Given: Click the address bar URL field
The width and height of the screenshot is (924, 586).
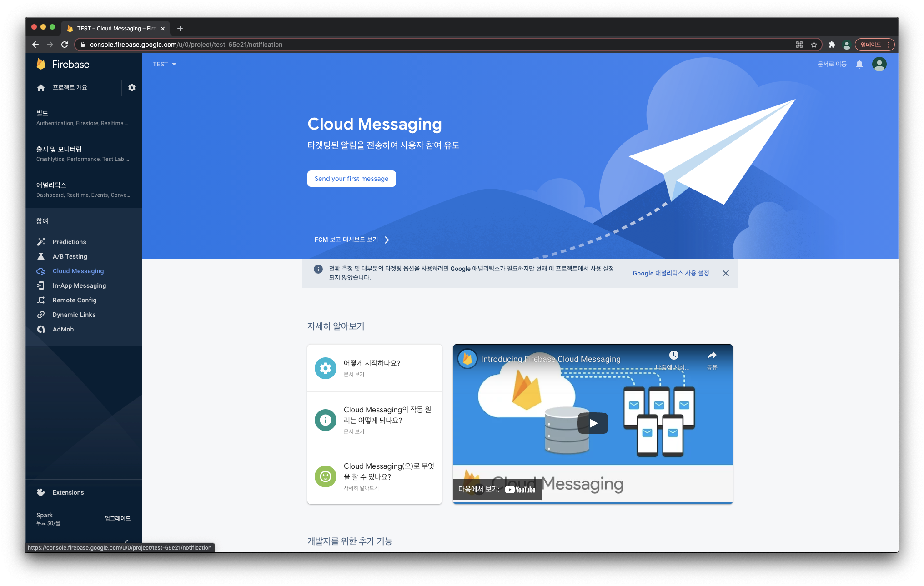Looking at the screenshot, I should [x=409, y=45].
